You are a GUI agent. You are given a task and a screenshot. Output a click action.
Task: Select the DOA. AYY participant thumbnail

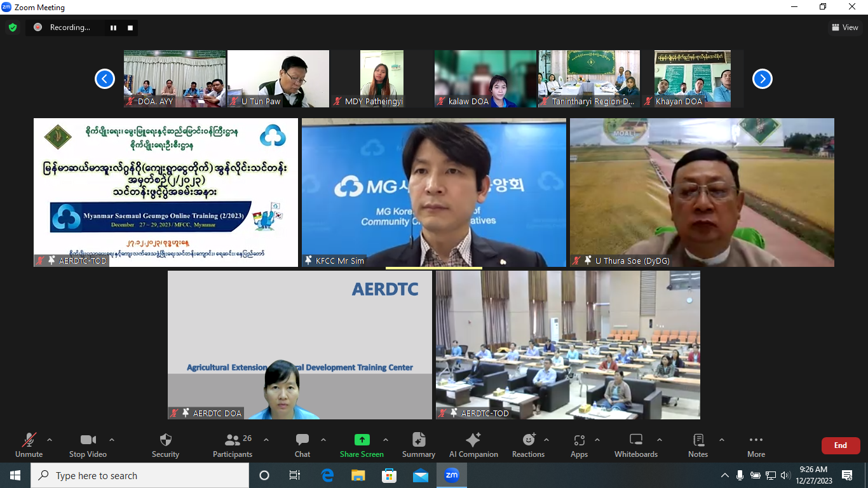(x=175, y=79)
